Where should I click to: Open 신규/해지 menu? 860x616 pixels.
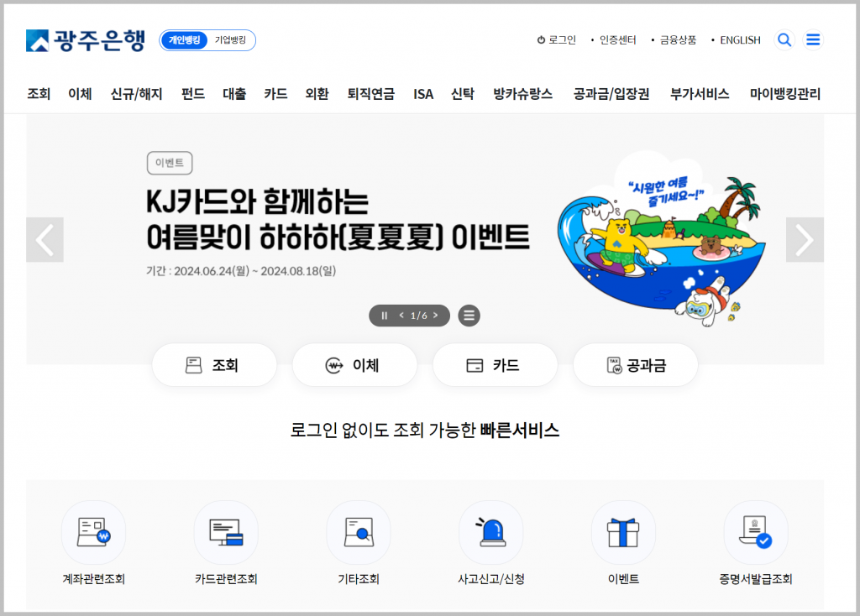[x=137, y=94]
